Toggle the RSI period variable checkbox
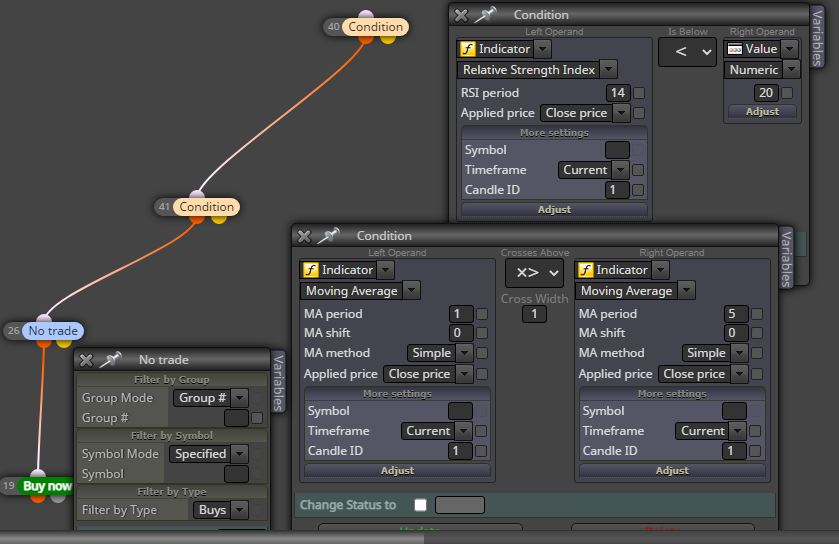Image resolution: width=839 pixels, height=544 pixels. click(639, 93)
